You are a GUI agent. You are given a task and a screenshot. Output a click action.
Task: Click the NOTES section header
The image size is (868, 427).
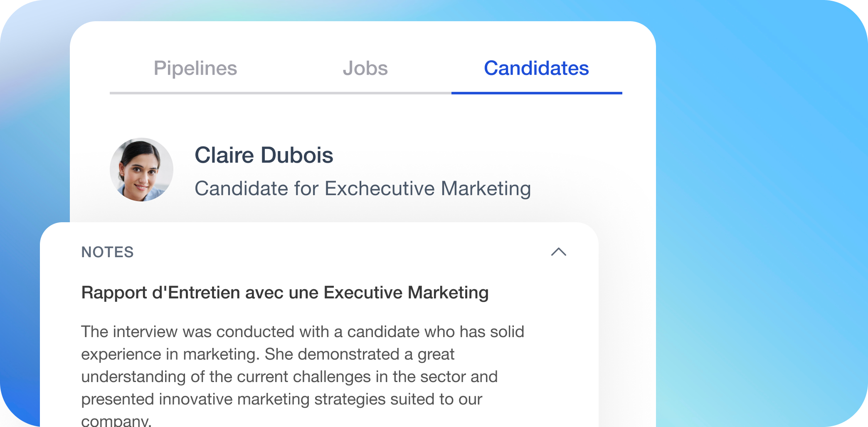tap(107, 252)
